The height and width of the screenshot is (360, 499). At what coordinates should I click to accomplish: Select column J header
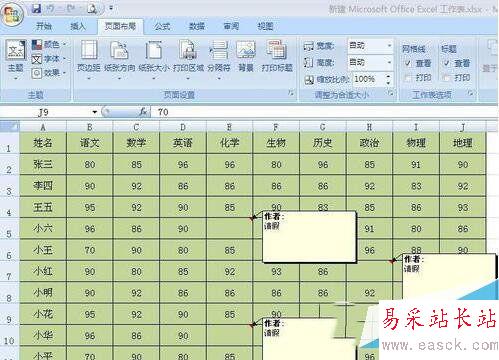click(463, 127)
